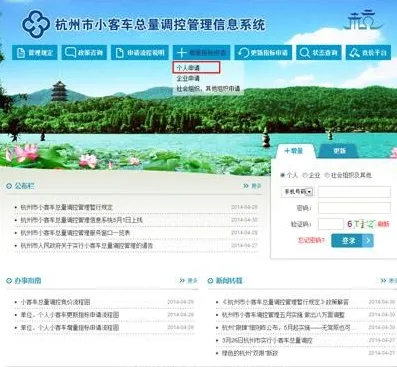
Task: Choose 个人申请 from the dropdown menu
Action: click(x=197, y=68)
